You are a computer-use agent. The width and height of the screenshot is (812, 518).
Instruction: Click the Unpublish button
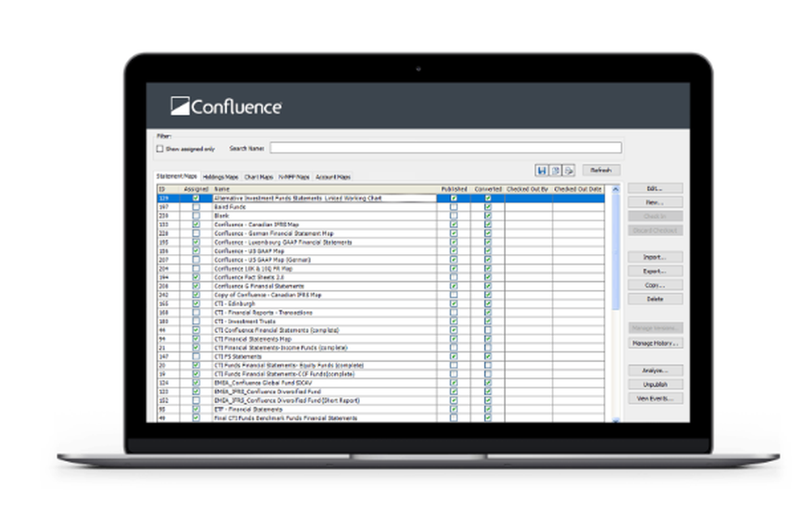[x=655, y=385]
